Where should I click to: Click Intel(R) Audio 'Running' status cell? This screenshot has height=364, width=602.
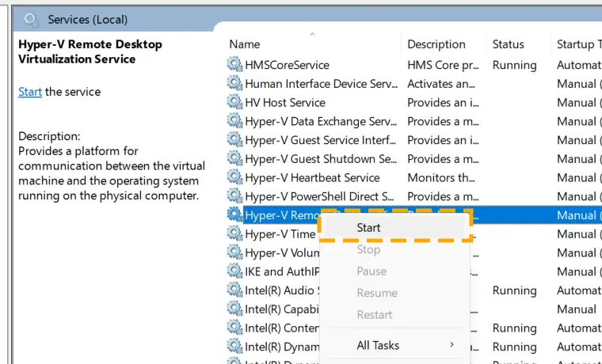514,290
